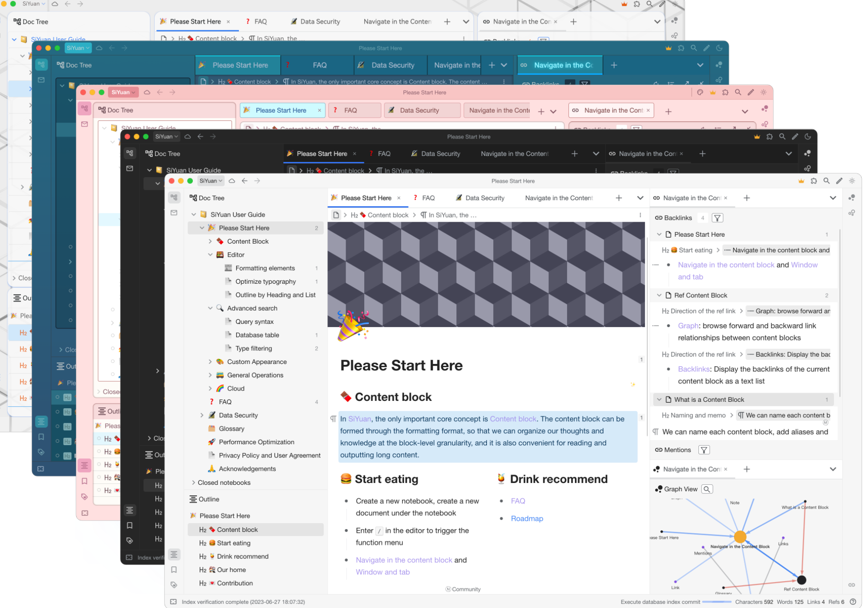The height and width of the screenshot is (608, 868).
Task: Open the SiYuan workspace dropdown in front window
Action: (x=211, y=181)
